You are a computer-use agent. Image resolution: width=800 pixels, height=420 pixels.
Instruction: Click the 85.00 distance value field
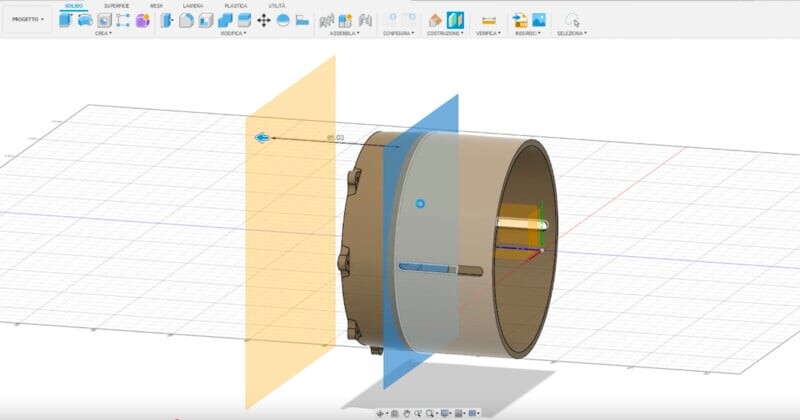click(x=335, y=137)
